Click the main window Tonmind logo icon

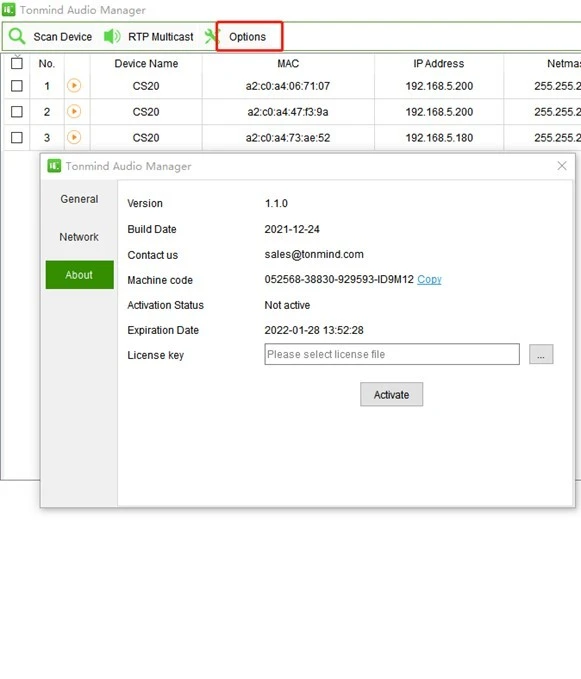[x=9, y=10]
